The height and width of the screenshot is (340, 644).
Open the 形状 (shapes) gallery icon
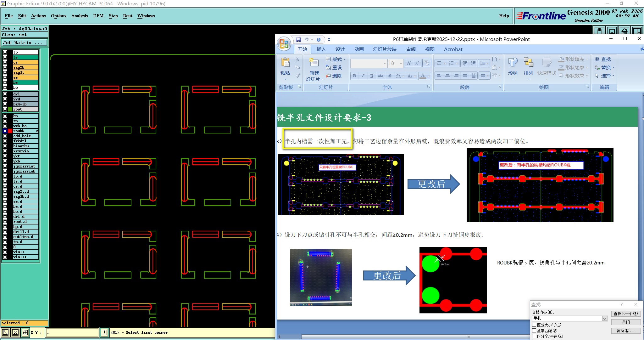(x=513, y=63)
